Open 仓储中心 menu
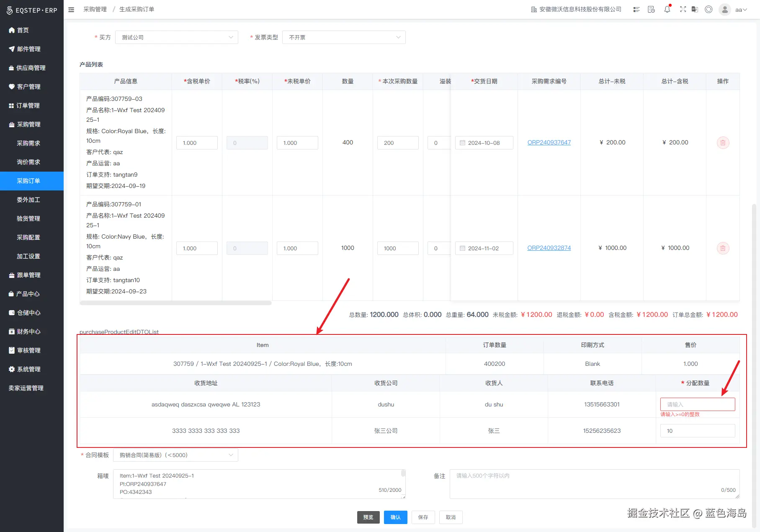Viewport: 760px width, 532px height. pos(32,313)
